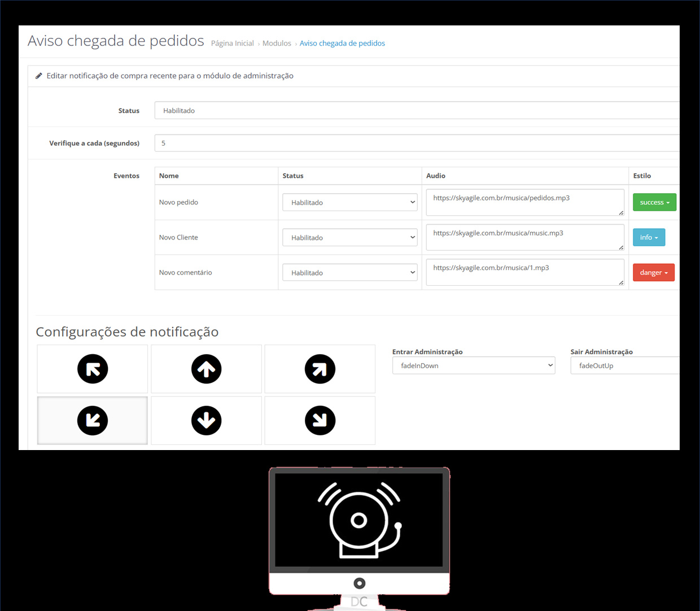700x611 pixels.
Task: Click the Aviso chegada de pedidos breadcrumb
Action: pos(342,43)
